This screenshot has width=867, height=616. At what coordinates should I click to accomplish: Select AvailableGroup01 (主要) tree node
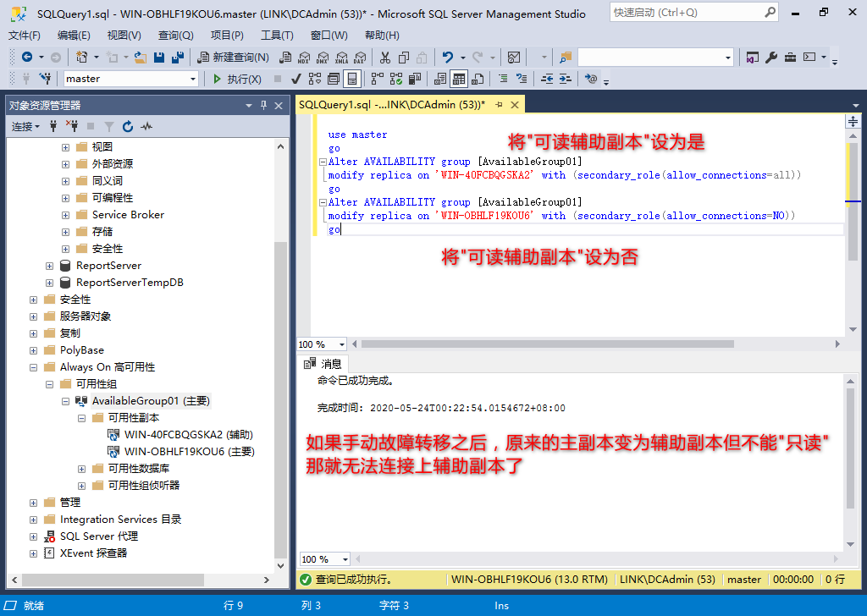(151, 401)
